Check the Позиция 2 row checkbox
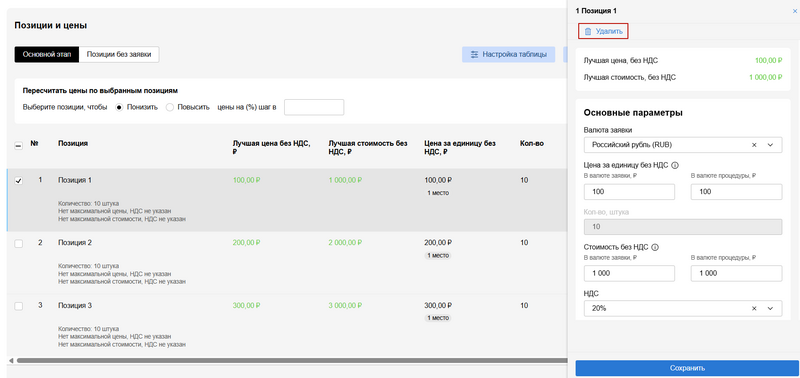This screenshot has height=378, width=800. 19,244
